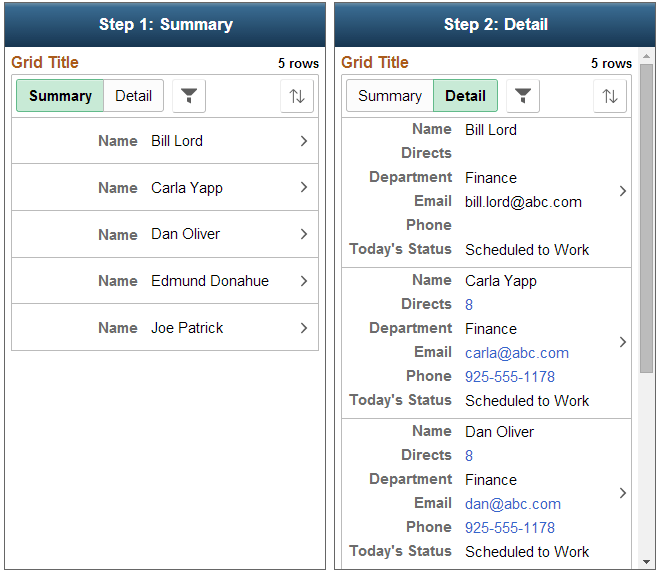Click the vertical scrollbar thumb in Detail panel
Screen dimensions: 663x575
646,219
